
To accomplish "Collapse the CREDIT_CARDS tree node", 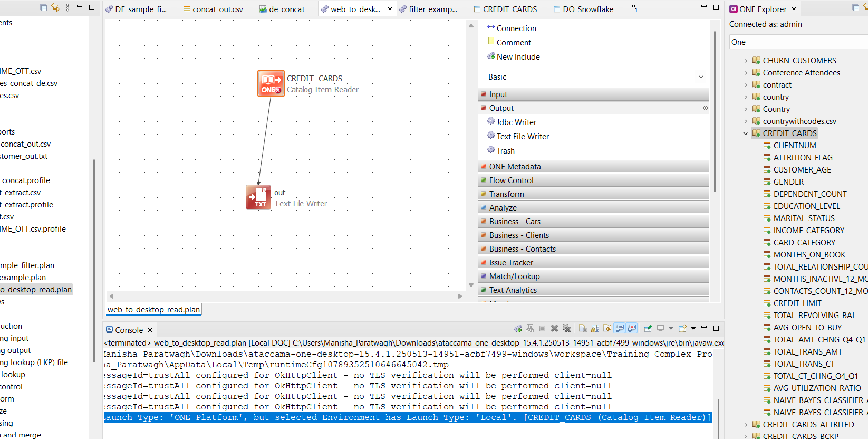I will [746, 133].
